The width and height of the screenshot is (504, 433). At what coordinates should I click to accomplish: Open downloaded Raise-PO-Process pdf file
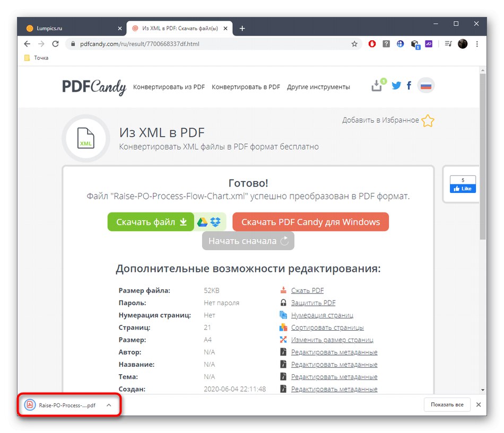click(60, 405)
